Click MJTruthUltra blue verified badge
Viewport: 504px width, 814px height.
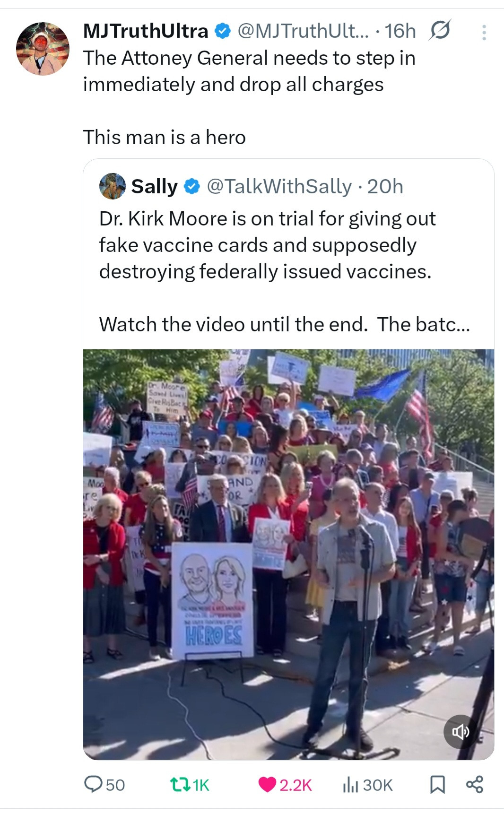[222, 31]
